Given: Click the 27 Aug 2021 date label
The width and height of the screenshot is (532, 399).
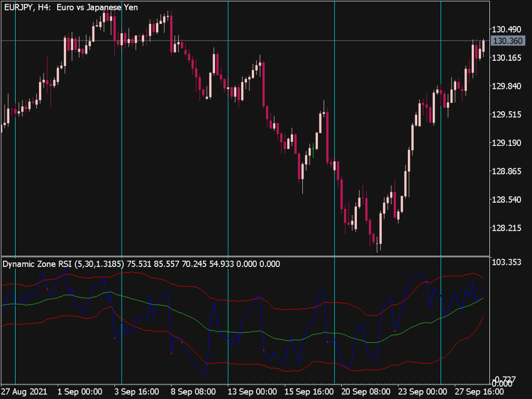Looking at the screenshot, I should tap(24, 392).
